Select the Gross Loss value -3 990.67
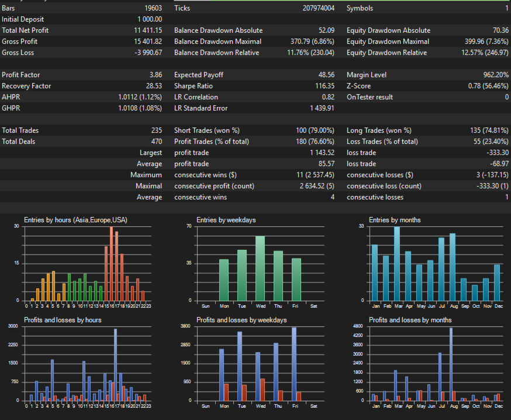 pyautogui.click(x=149, y=53)
